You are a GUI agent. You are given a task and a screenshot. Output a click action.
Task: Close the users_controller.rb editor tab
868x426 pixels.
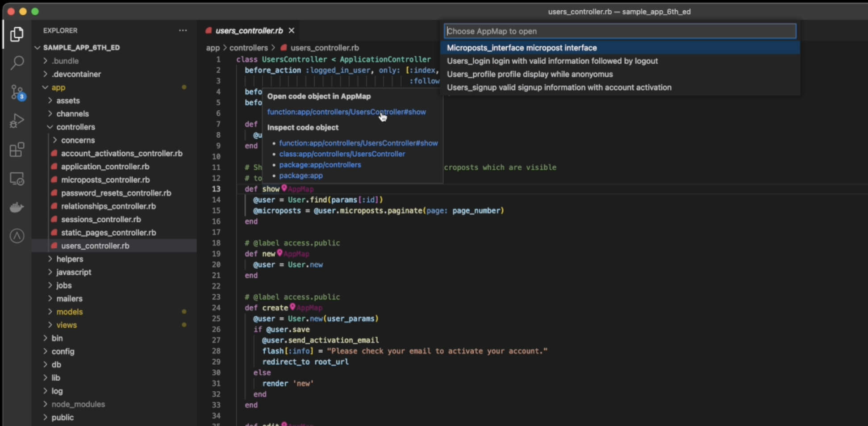pos(292,30)
